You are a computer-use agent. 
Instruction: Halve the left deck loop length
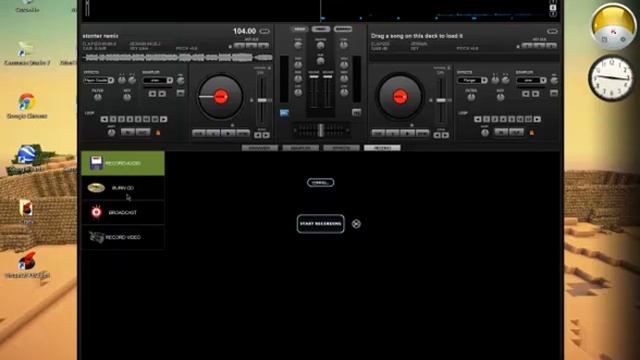pyautogui.click(x=104, y=119)
